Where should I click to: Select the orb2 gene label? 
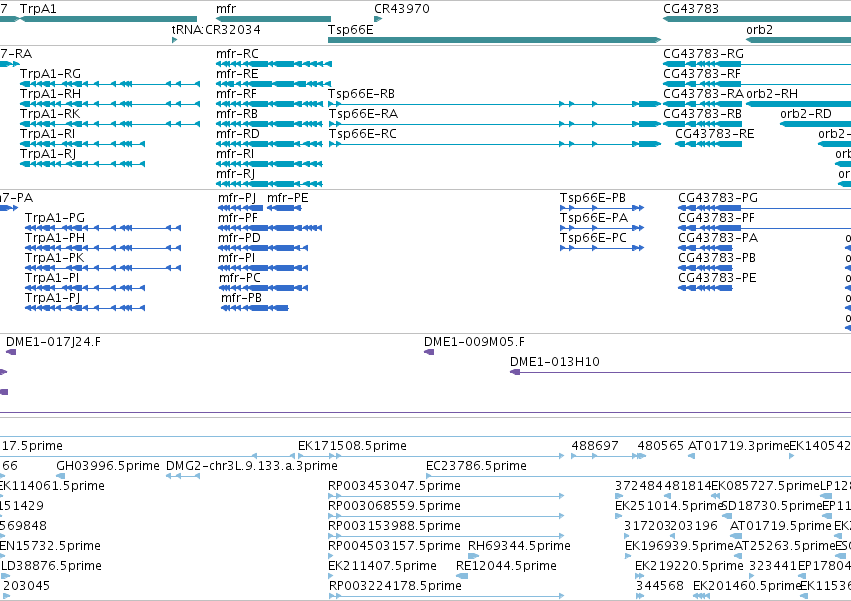point(759,29)
